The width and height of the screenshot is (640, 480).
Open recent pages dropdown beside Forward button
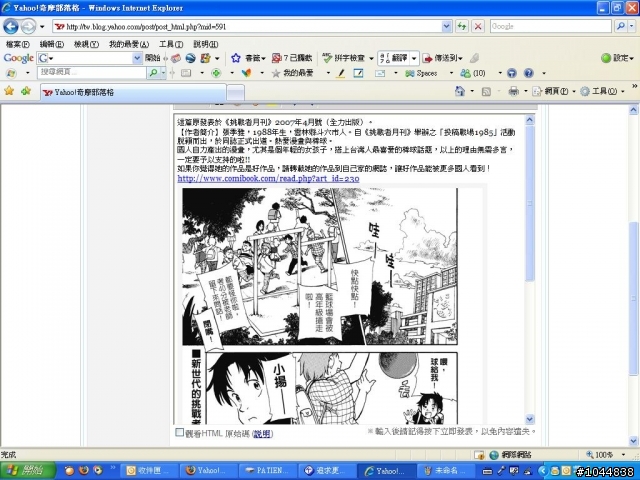click(x=42, y=27)
